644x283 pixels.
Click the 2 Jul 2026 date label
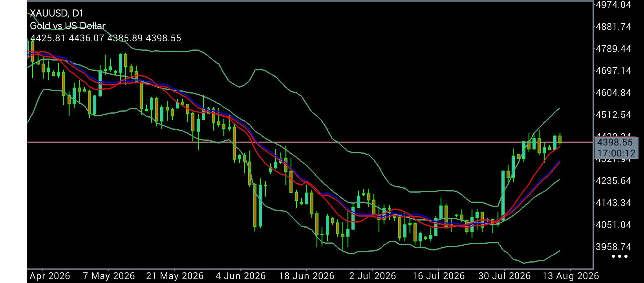(372, 276)
